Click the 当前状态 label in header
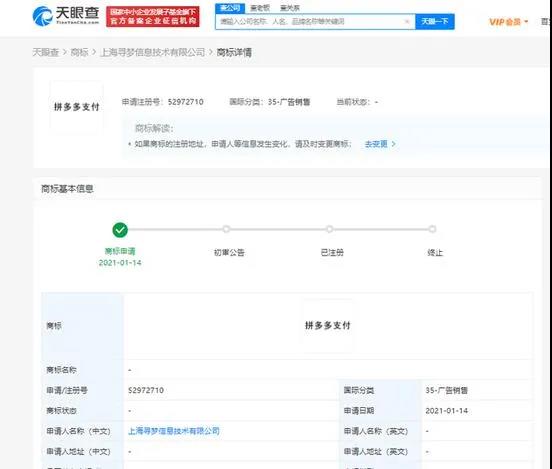The image size is (552, 469). pyautogui.click(x=353, y=102)
